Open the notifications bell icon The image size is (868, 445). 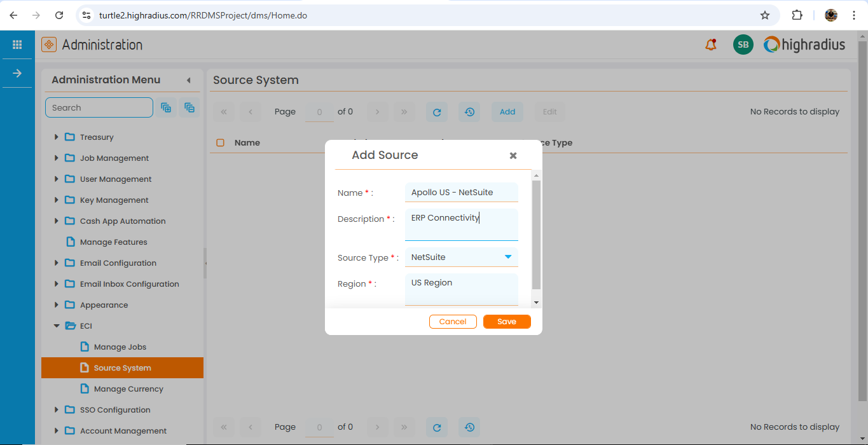711,44
